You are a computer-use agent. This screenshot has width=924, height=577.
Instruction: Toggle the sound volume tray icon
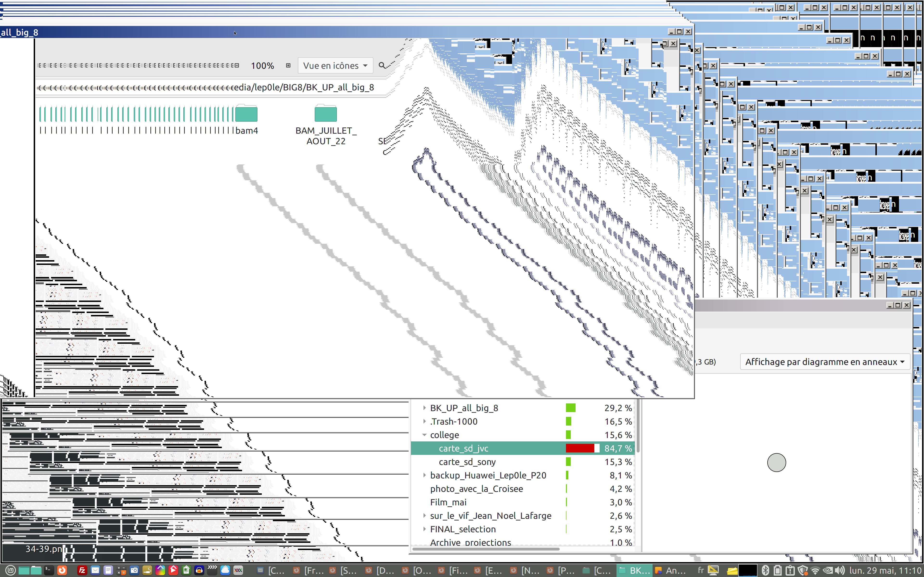pos(840,570)
